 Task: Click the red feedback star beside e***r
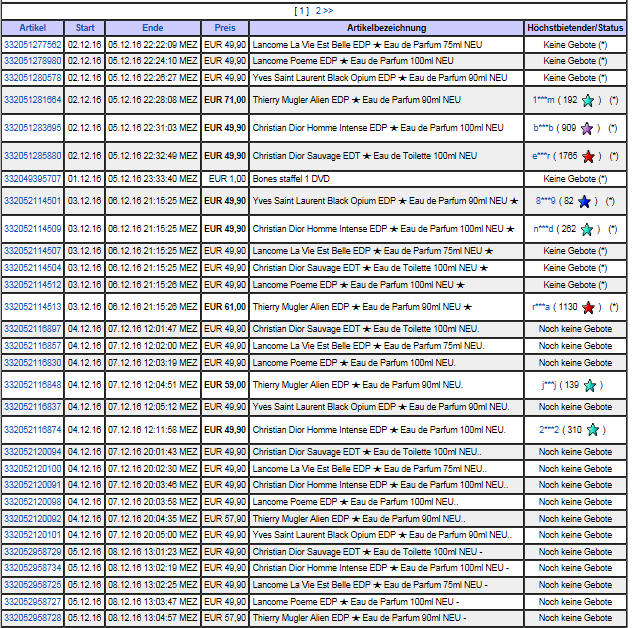point(588,156)
